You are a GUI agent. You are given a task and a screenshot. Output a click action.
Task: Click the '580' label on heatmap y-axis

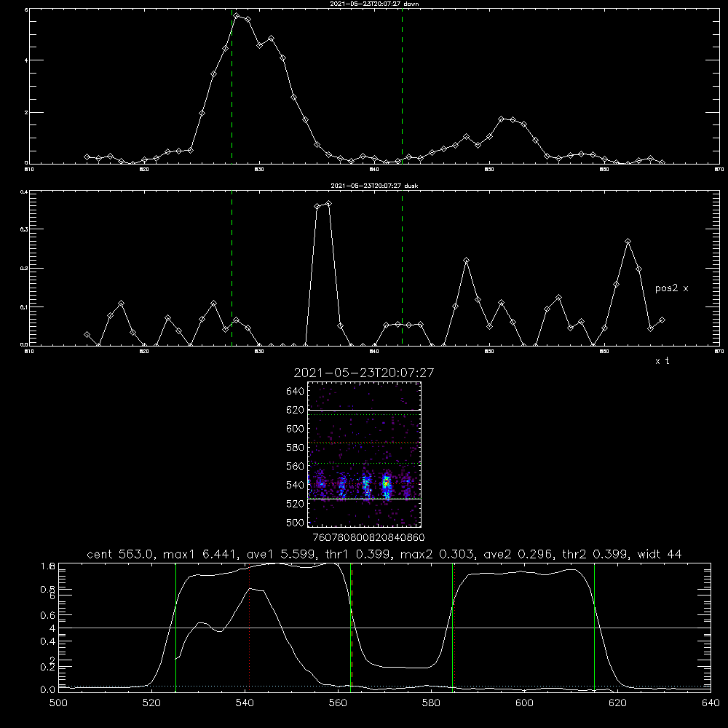[296, 448]
